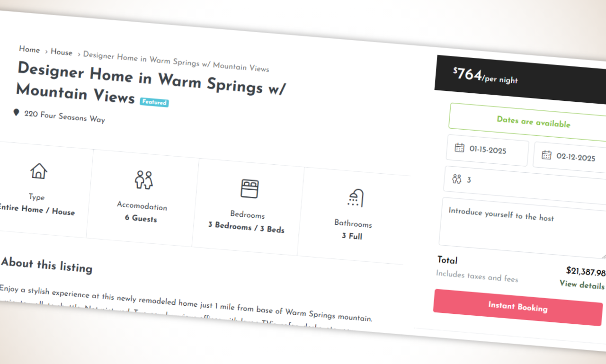This screenshot has width=606, height=364.
Task: Click the listing title Designer Home heading
Action: pos(151,84)
